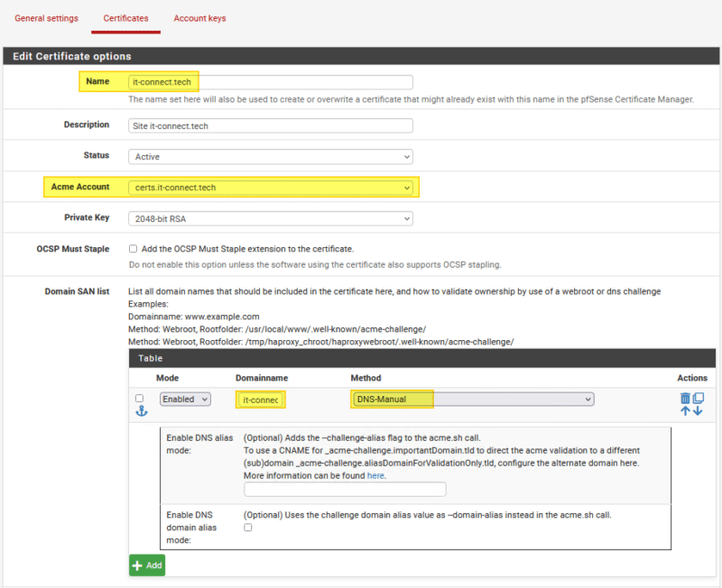Click the anchor icon in the table row
722x588 pixels.
(140, 411)
